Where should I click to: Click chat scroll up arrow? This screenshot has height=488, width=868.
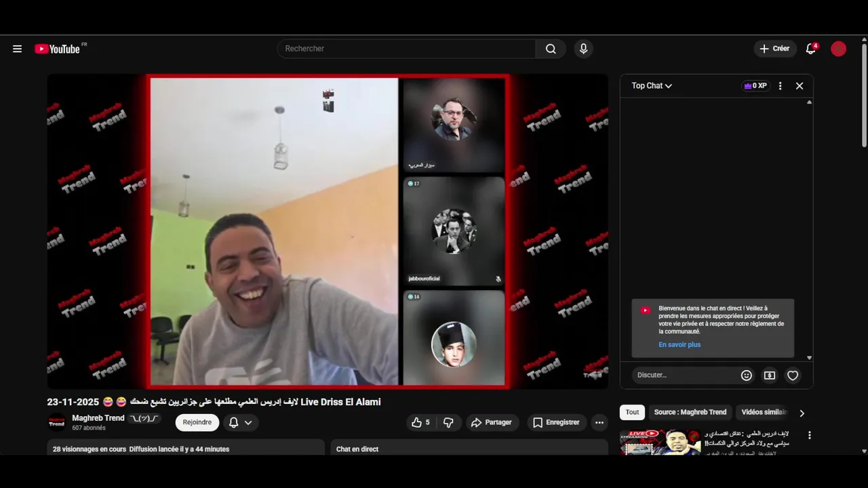(809, 102)
